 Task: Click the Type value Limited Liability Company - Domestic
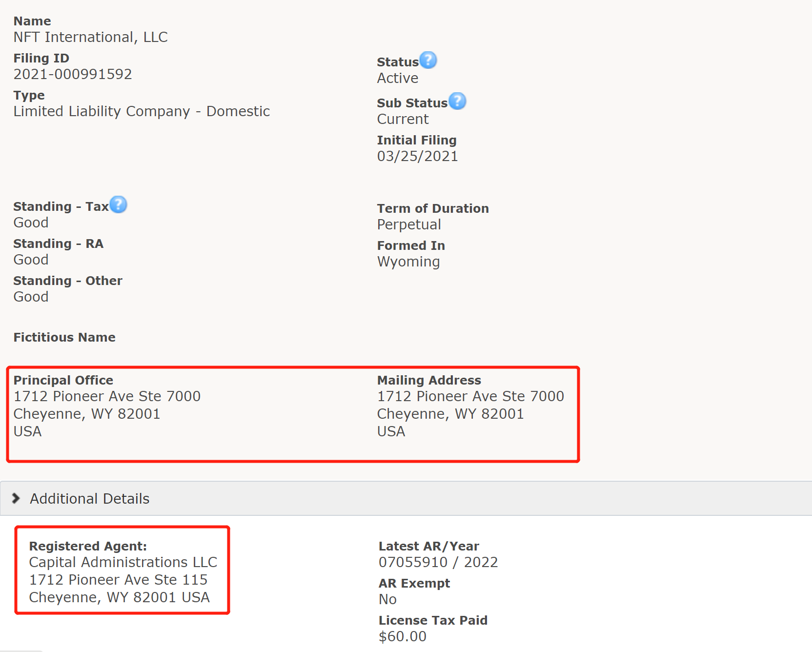142,112
